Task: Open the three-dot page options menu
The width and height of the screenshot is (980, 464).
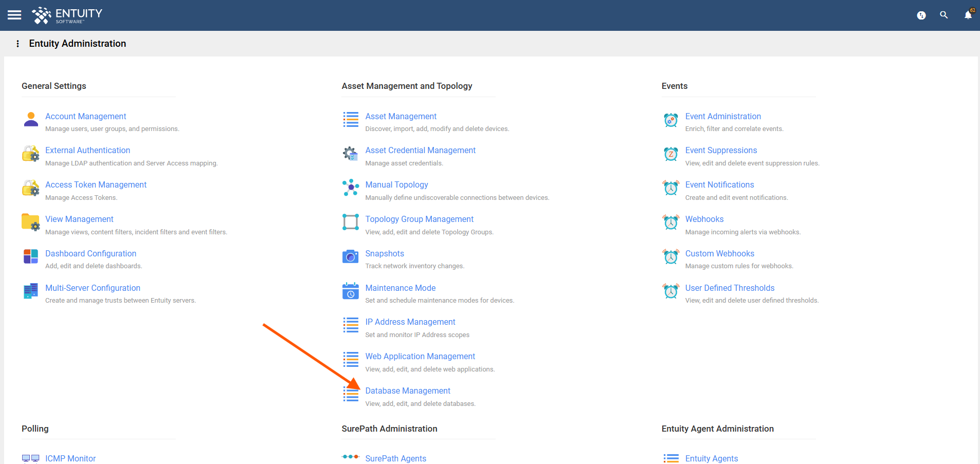Action: pos(18,44)
